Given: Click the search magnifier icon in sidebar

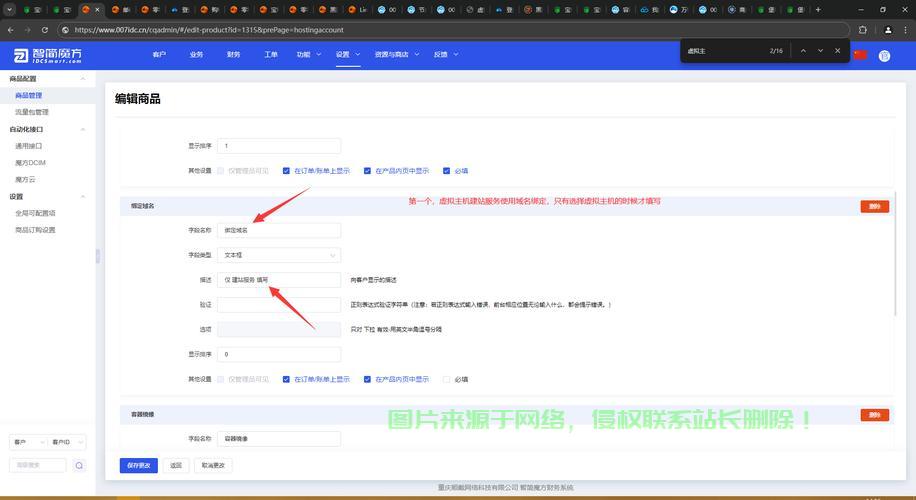Looking at the screenshot, I should tap(79, 465).
